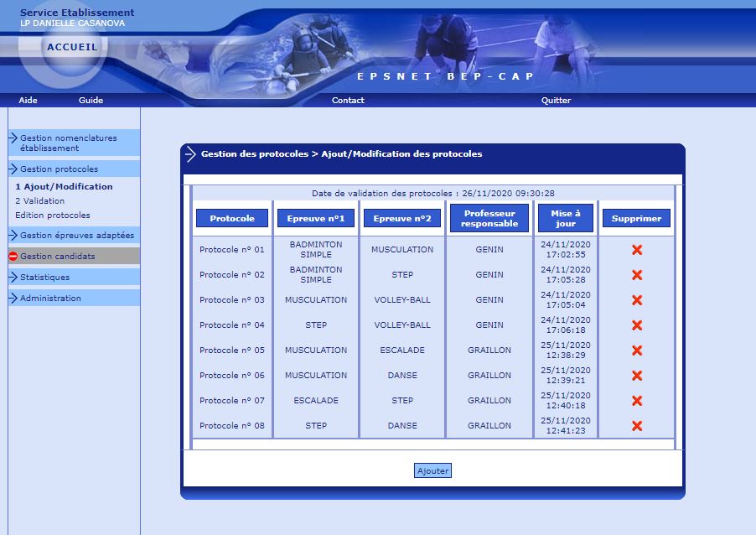The image size is (756, 535).
Task: Click the Epreuve n°1 column header
Action: [316, 218]
